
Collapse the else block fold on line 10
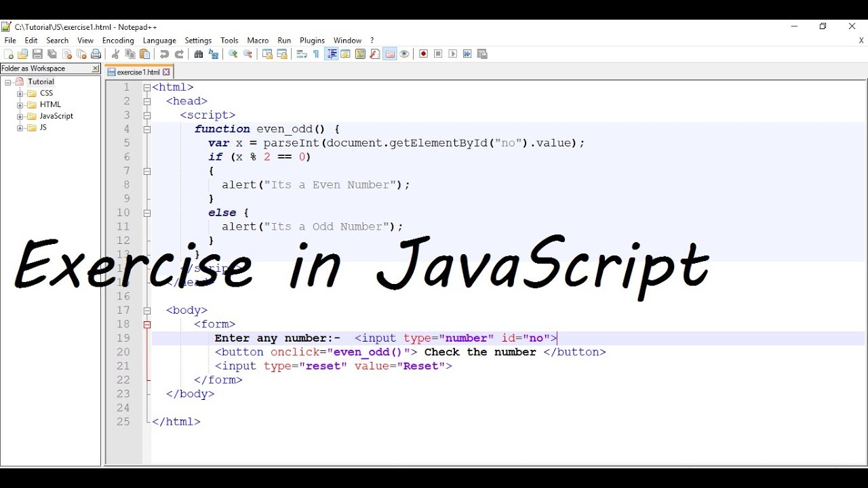(x=147, y=213)
